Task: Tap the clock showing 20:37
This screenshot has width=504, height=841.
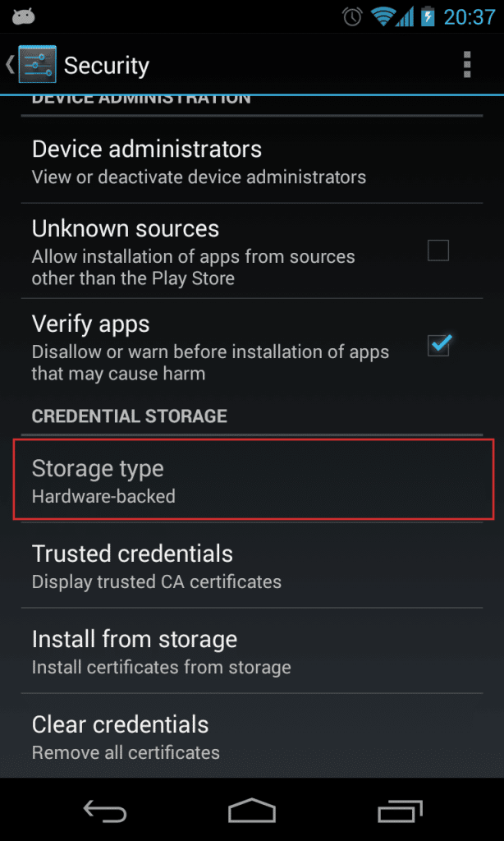Action: pos(470,16)
